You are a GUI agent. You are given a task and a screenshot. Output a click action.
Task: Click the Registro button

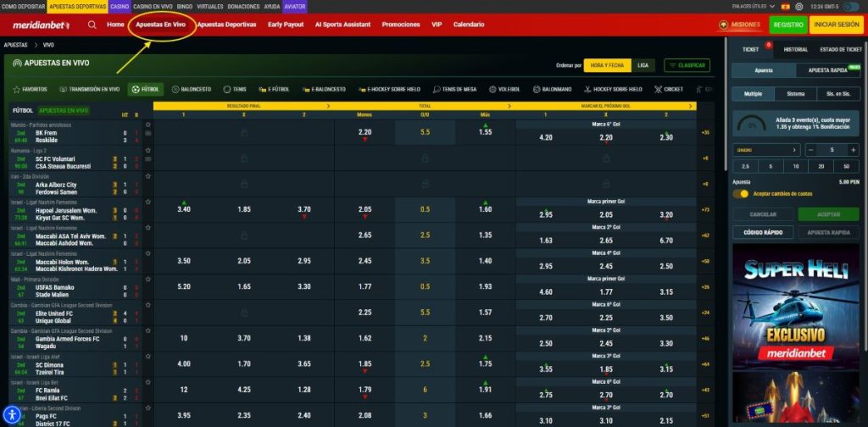(x=788, y=25)
